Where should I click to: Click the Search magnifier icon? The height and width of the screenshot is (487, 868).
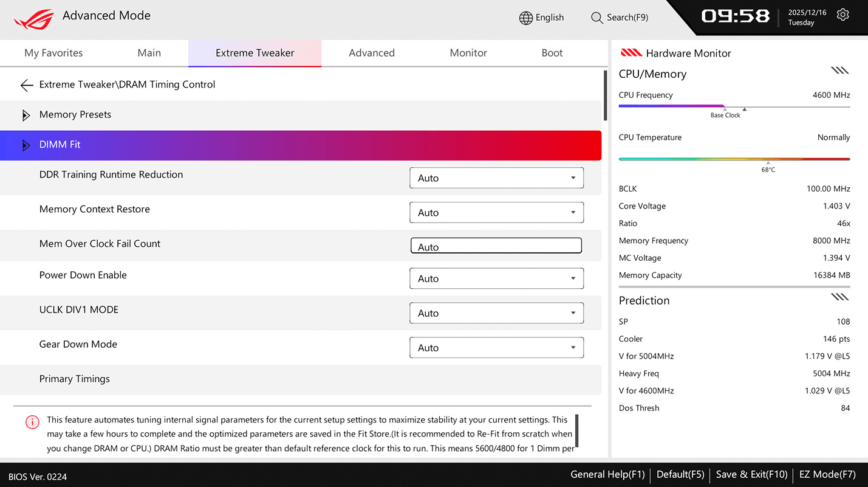pos(596,18)
